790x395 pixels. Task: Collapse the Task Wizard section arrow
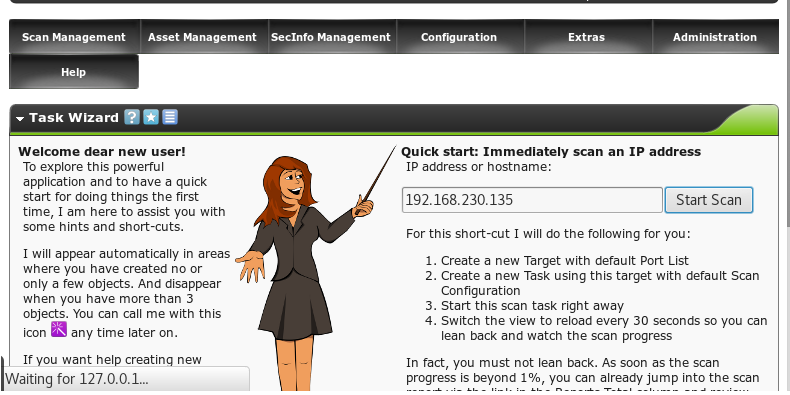click(20, 119)
